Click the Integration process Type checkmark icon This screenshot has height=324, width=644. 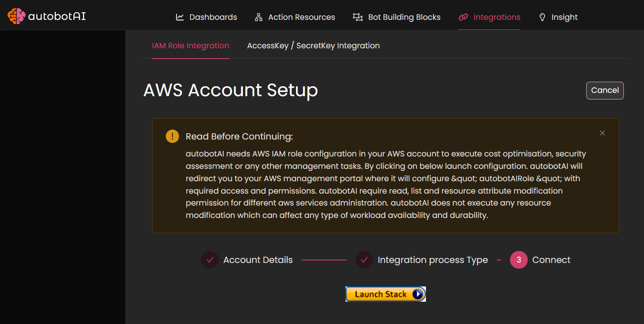coord(364,260)
